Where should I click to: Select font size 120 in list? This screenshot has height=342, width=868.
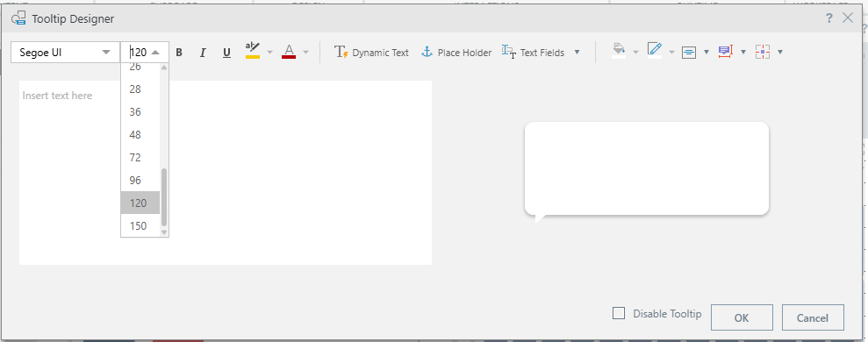[140, 203]
